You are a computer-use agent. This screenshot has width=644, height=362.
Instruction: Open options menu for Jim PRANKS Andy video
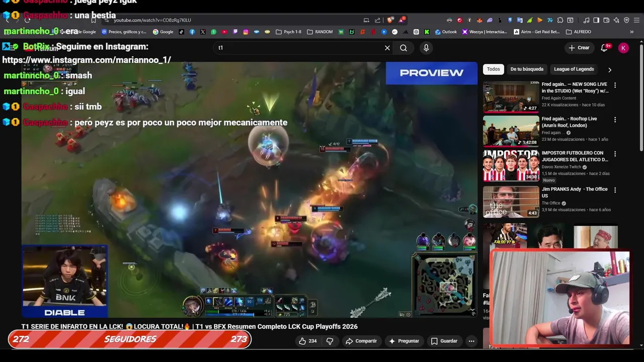pyautogui.click(x=615, y=190)
